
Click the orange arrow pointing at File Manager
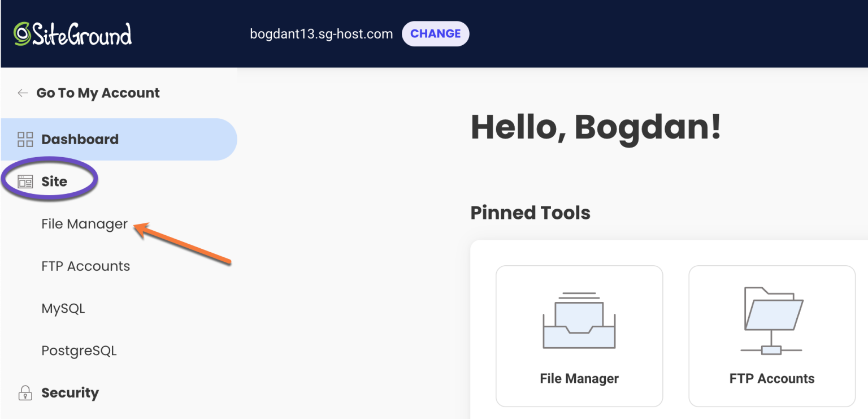coord(181,243)
